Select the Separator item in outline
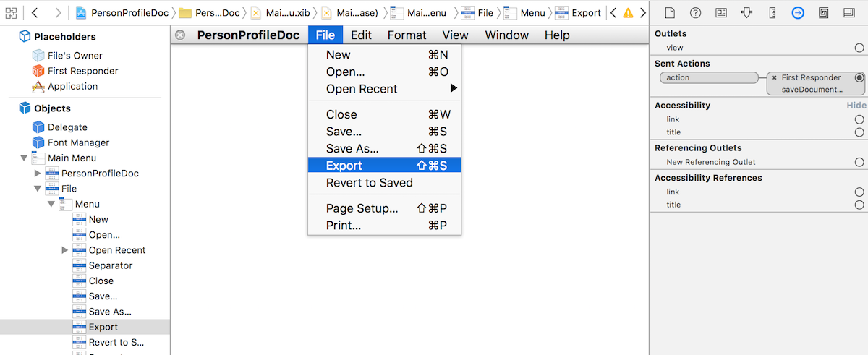 103,265
